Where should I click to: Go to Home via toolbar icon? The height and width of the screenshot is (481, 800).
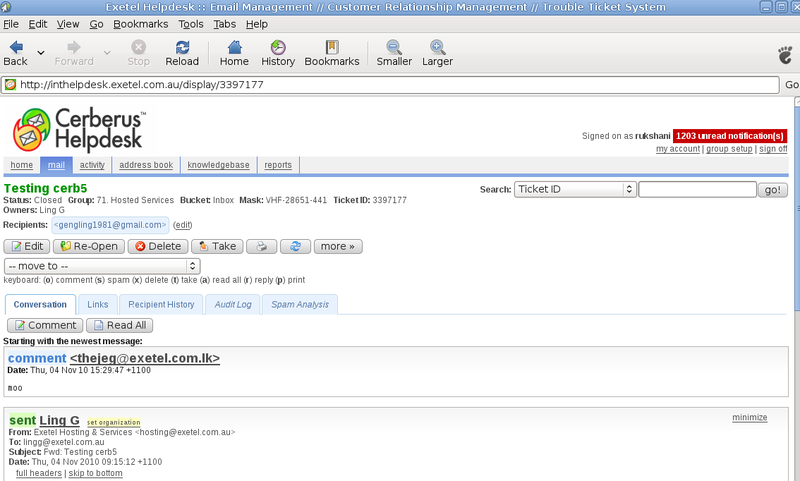[x=234, y=53]
